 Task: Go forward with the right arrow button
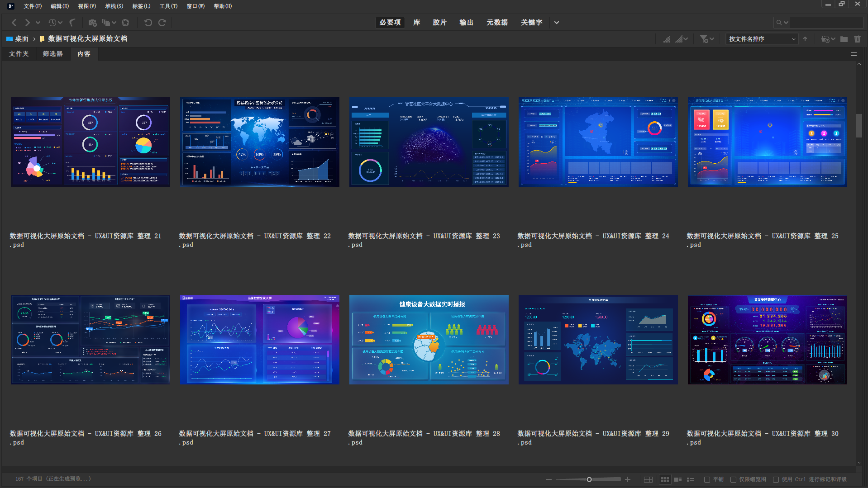[x=27, y=23]
